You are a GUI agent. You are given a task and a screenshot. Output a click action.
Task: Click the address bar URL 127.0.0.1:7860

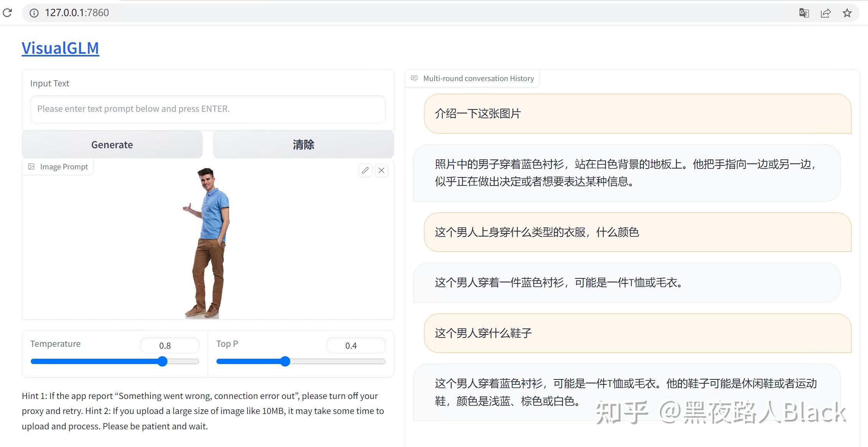77,13
